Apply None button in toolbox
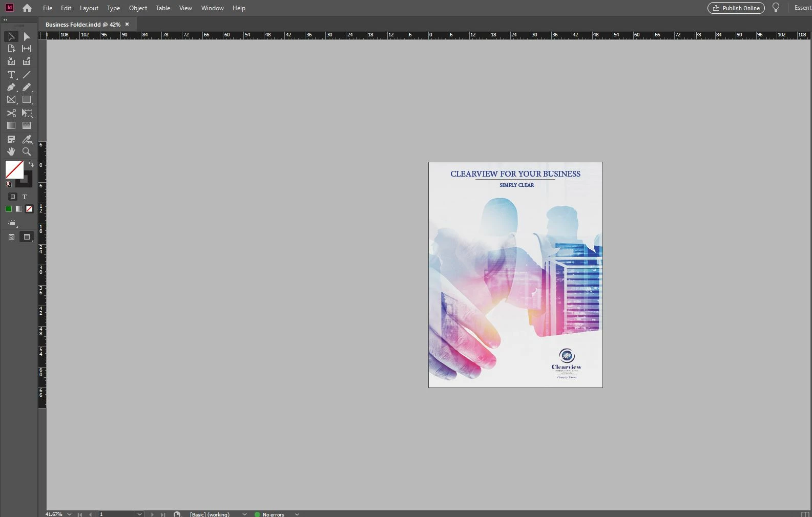 pyautogui.click(x=29, y=209)
